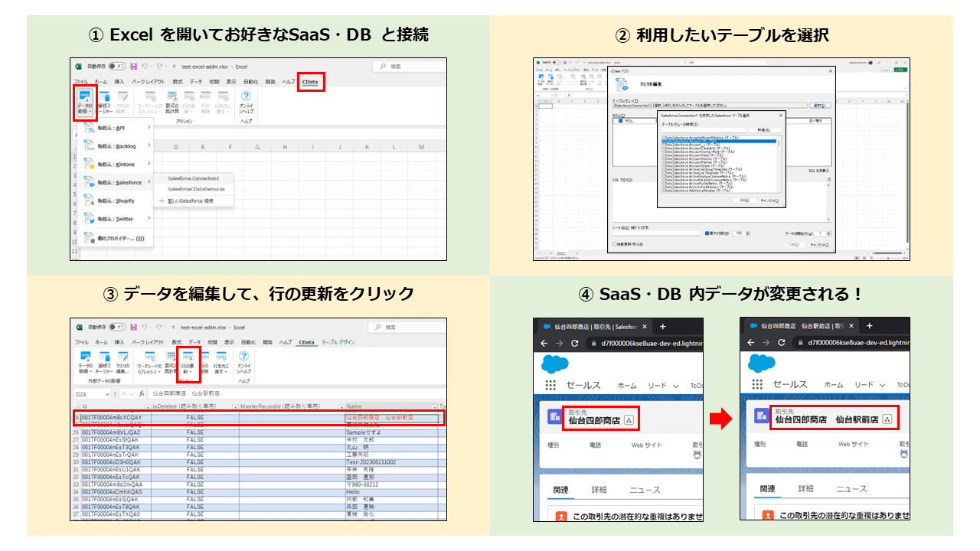Open オンラインヘルプ in step 3 Excel ribbon

(246, 363)
